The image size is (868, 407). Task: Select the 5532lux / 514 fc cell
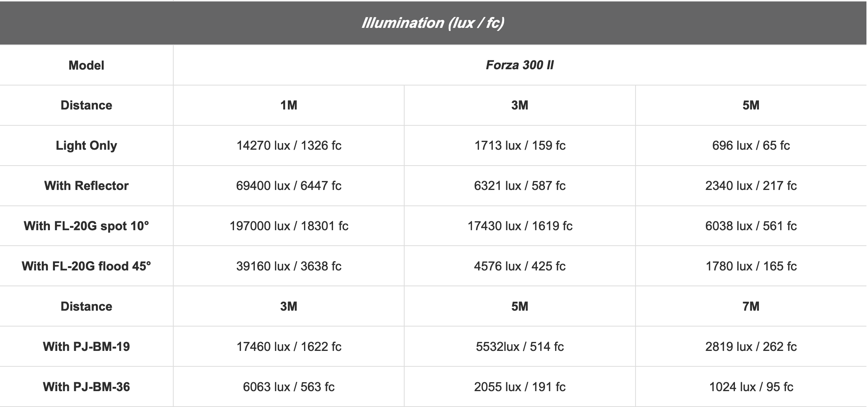[519, 347]
